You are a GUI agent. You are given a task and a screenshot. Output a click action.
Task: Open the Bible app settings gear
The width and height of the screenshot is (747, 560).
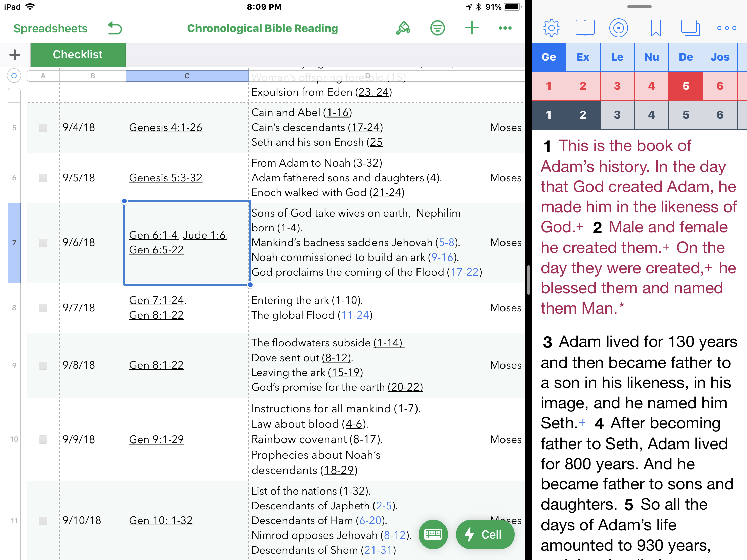click(x=551, y=28)
